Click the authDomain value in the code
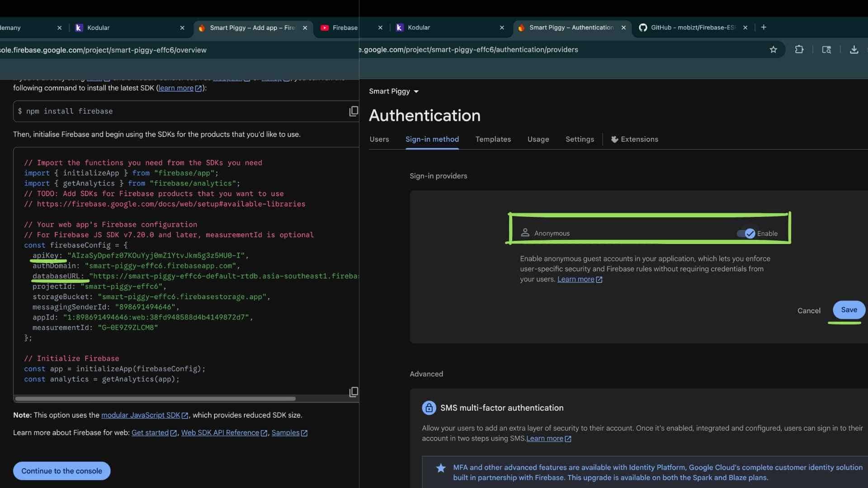 [x=160, y=266]
